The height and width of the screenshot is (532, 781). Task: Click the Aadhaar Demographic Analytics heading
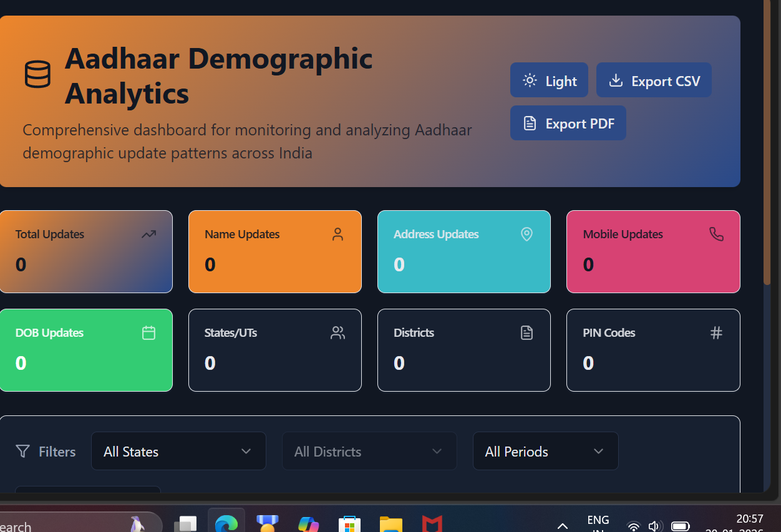pos(218,75)
